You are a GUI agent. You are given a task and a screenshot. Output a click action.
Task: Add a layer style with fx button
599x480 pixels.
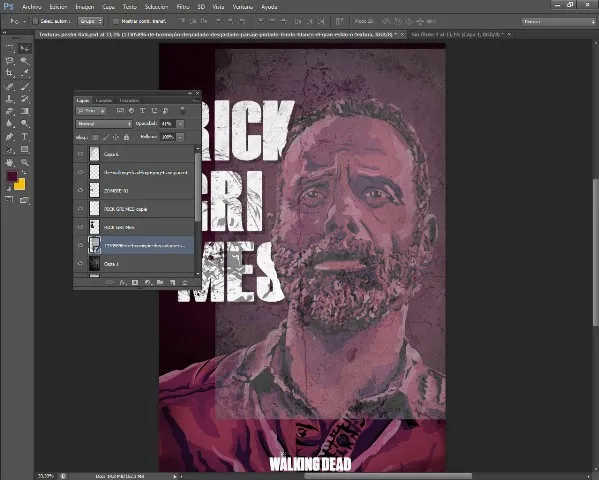123,283
